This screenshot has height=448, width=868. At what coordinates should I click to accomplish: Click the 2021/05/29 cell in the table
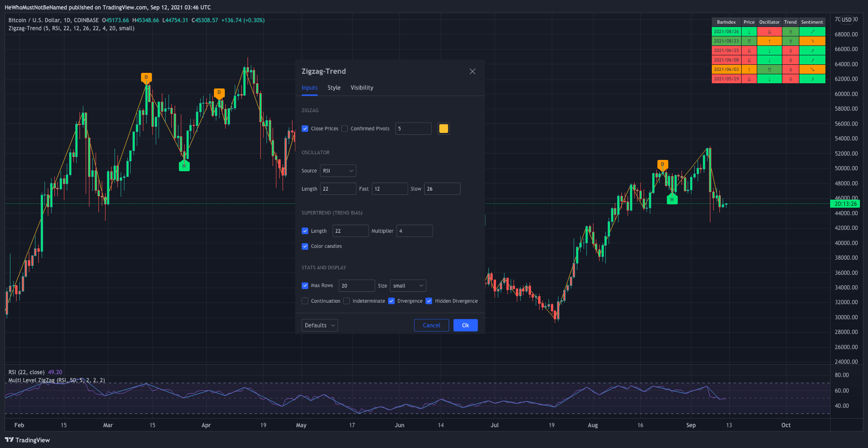point(726,79)
